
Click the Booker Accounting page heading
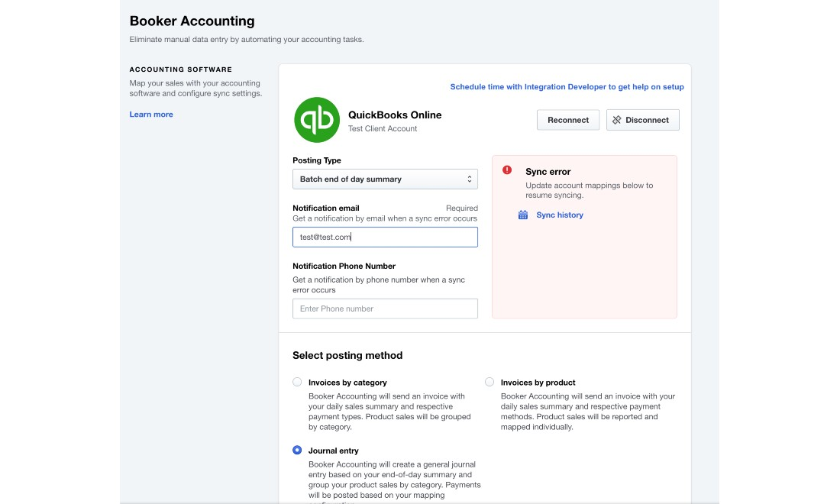point(192,21)
